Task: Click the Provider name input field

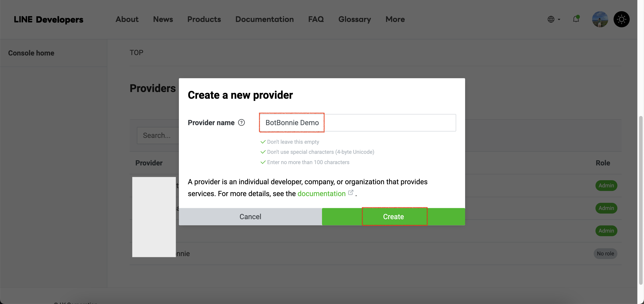Action: [358, 123]
